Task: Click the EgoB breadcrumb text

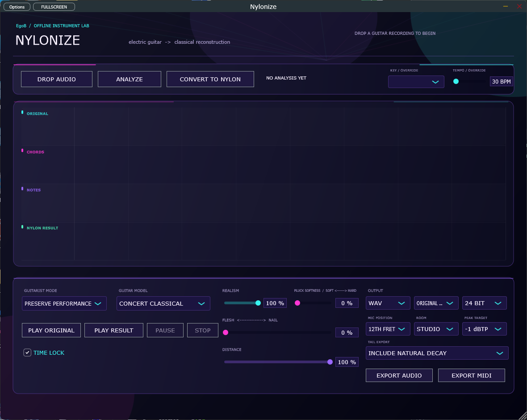Action: point(21,26)
